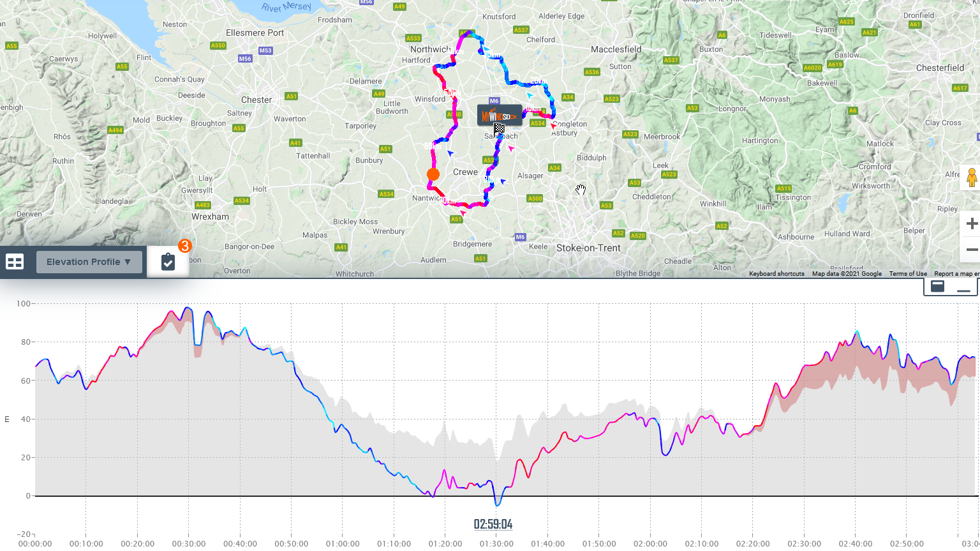This screenshot has height=551, width=980.
Task: Click the red wind arrow near Congleton
Action: pos(553,126)
